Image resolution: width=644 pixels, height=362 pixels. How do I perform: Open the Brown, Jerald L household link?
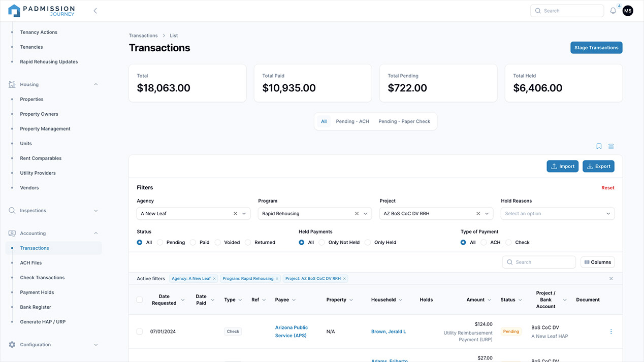coord(389,332)
